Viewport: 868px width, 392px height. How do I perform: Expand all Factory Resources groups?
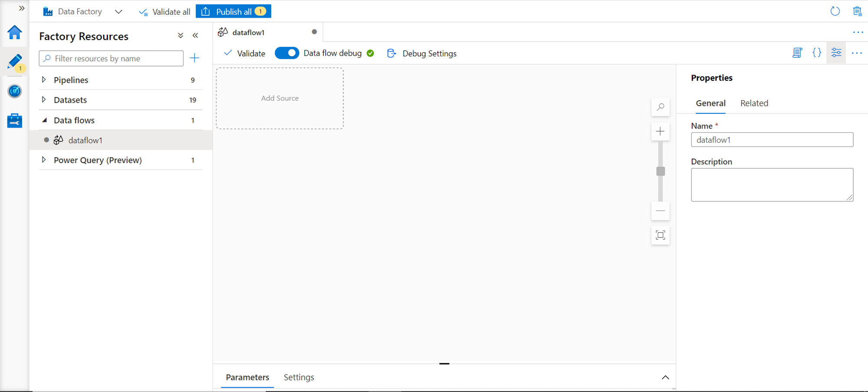181,36
